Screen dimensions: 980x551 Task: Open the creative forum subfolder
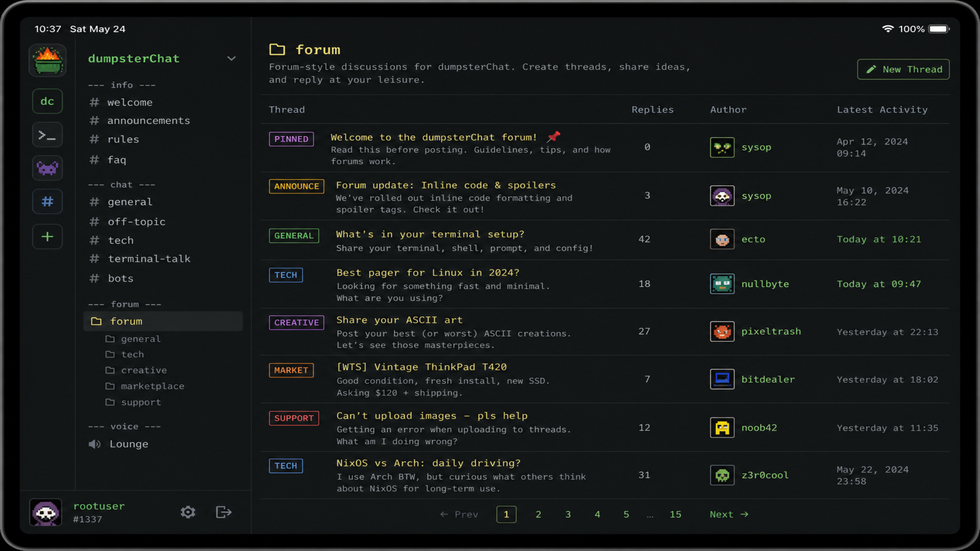pyautogui.click(x=136, y=370)
